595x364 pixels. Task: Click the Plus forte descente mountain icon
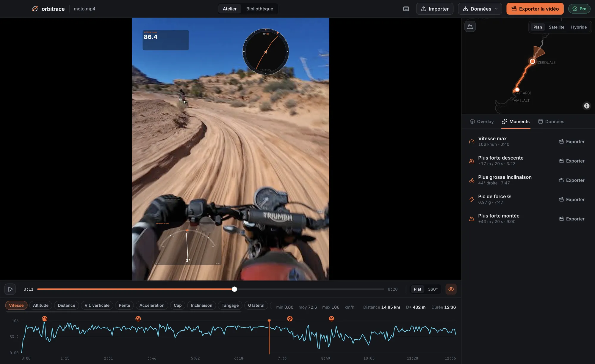click(x=472, y=161)
